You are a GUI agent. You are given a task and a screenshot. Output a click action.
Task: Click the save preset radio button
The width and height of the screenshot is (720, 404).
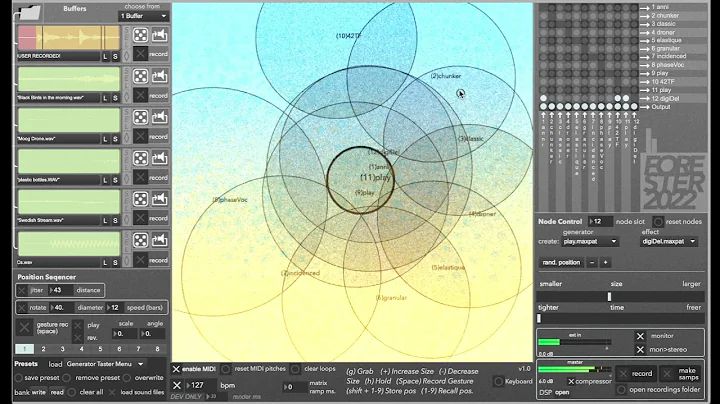(x=18, y=378)
